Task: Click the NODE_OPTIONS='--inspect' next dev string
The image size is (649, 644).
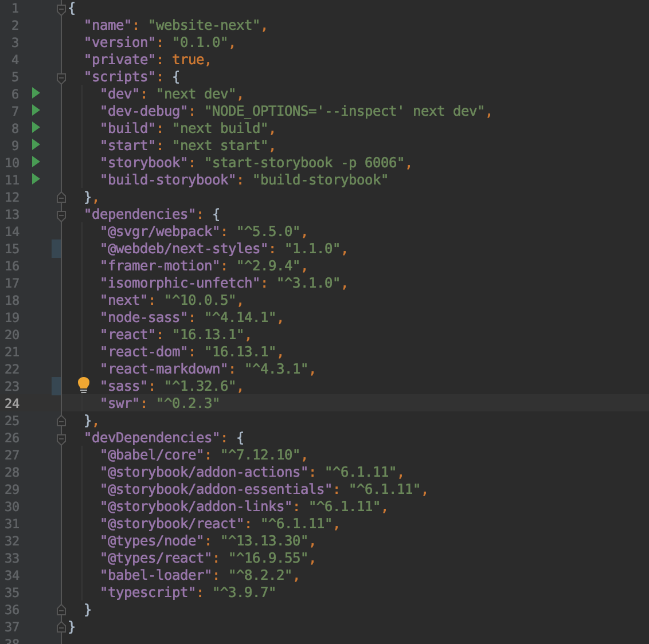Action: point(345,111)
